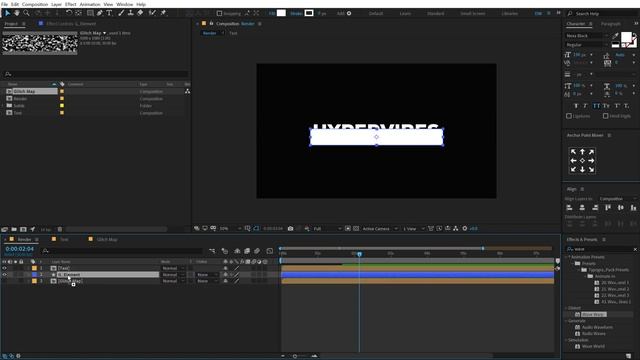Image resolution: width=640 pixels, height=360 pixels.
Task: Select the Hand tool
Action: point(17,13)
